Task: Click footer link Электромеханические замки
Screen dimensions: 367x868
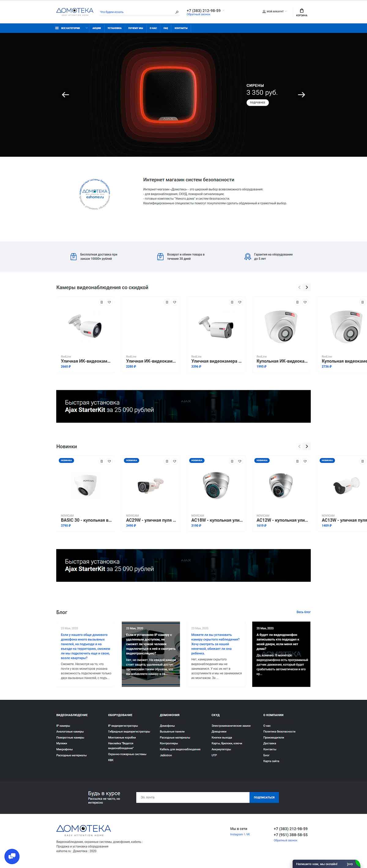Action: (x=231, y=725)
